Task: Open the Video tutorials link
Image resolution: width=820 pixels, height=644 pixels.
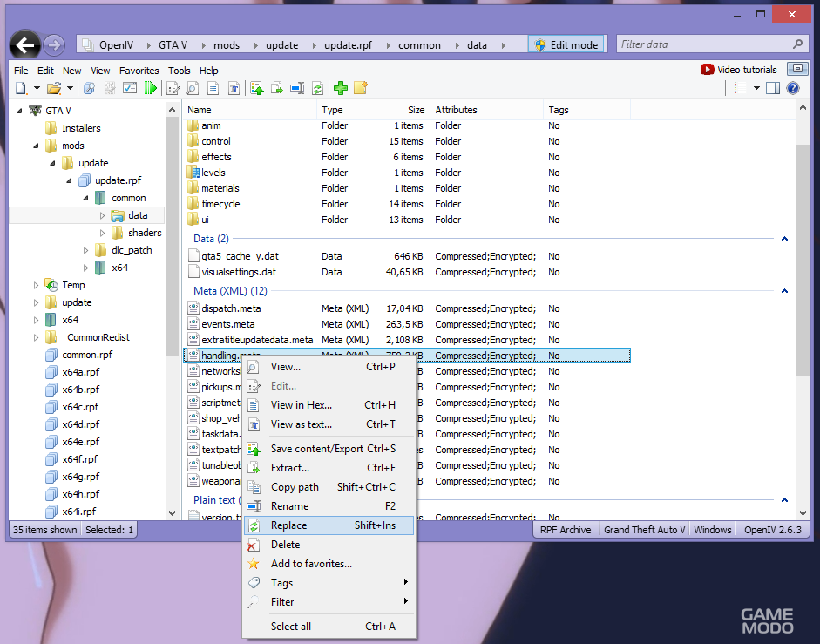Action: (738, 70)
